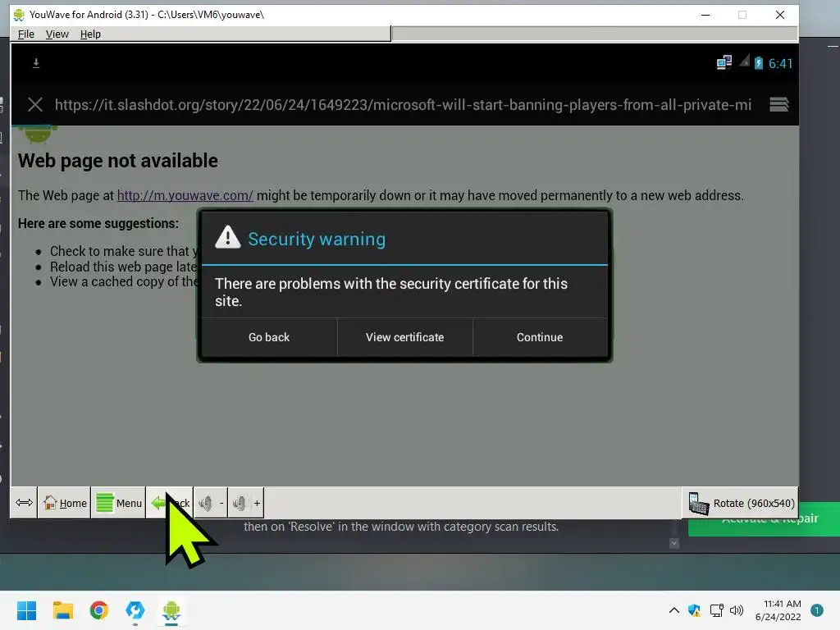
Task: Stop page loading with the X icon
Action: tap(35, 104)
